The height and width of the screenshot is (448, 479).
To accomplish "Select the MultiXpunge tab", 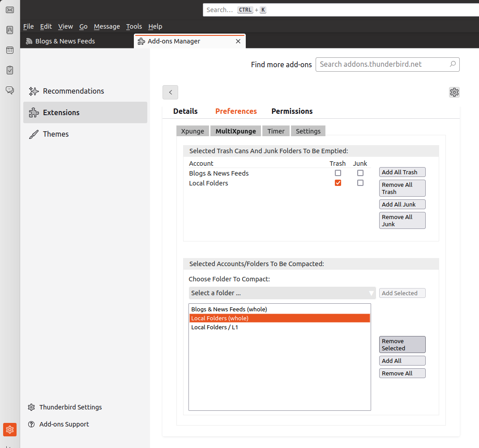I will pyautogui.click(x=235, y=131).
